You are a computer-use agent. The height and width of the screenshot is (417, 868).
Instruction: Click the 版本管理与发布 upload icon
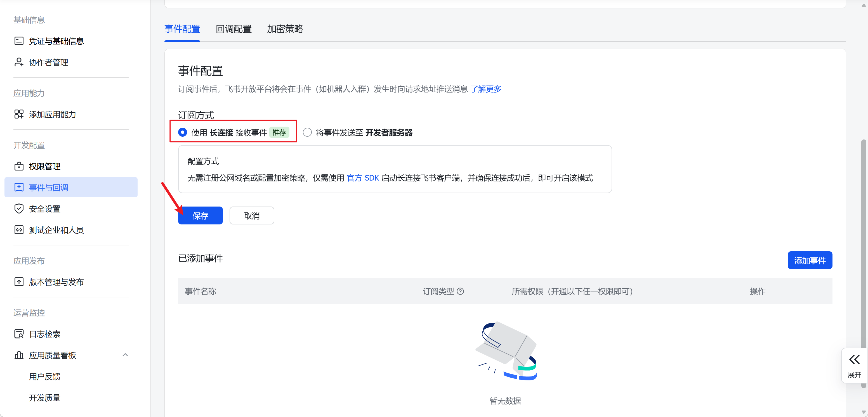[19, 282]
